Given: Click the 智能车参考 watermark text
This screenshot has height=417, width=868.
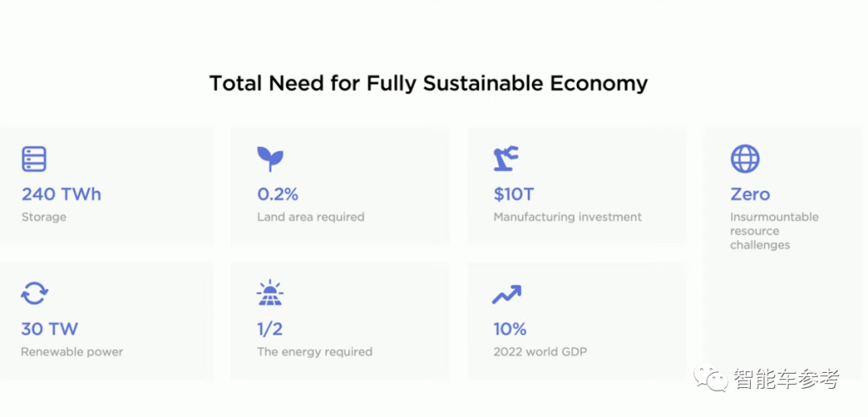Looking at the screenshot, I should tap(787, 379).
